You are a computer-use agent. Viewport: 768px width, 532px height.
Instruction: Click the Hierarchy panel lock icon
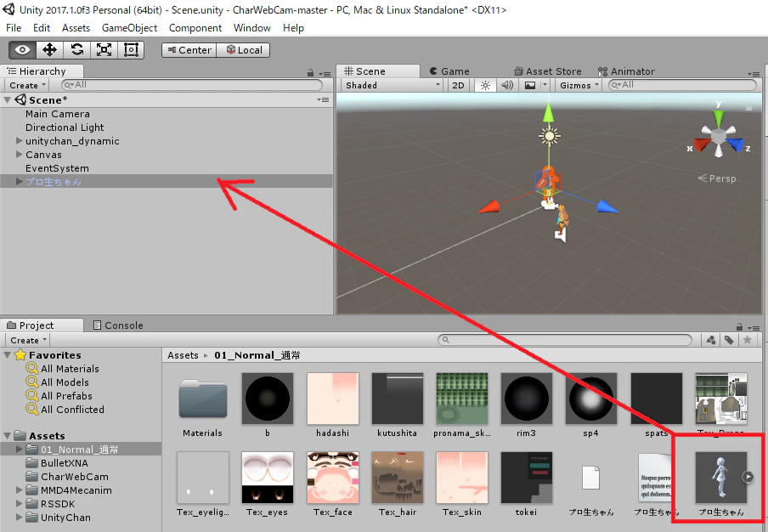pos(310,73)
